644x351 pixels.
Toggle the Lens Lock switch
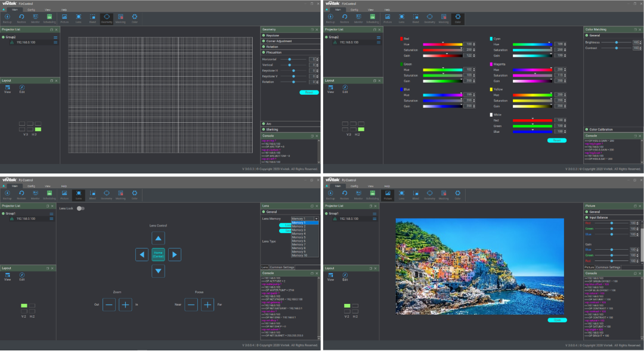pyautogui.click(x=80, y=209)
